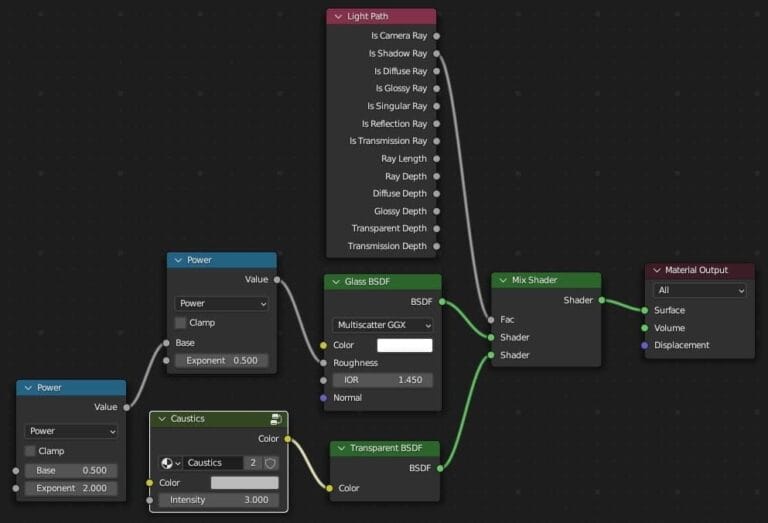Click the Is Reflection Ray output socket
Image resolution: width=768 pixels, height=523 pixels.
coord(436,124)
